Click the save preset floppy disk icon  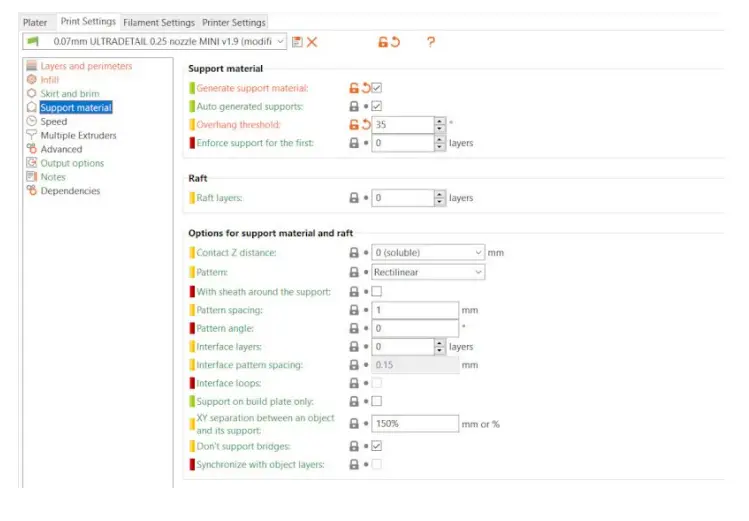(297, 42)
